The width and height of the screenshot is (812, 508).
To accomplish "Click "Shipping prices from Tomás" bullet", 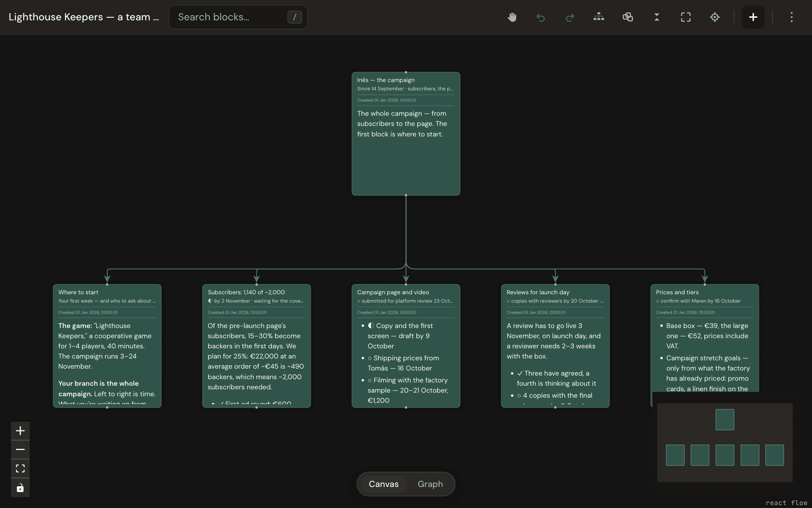I will 403,363.
